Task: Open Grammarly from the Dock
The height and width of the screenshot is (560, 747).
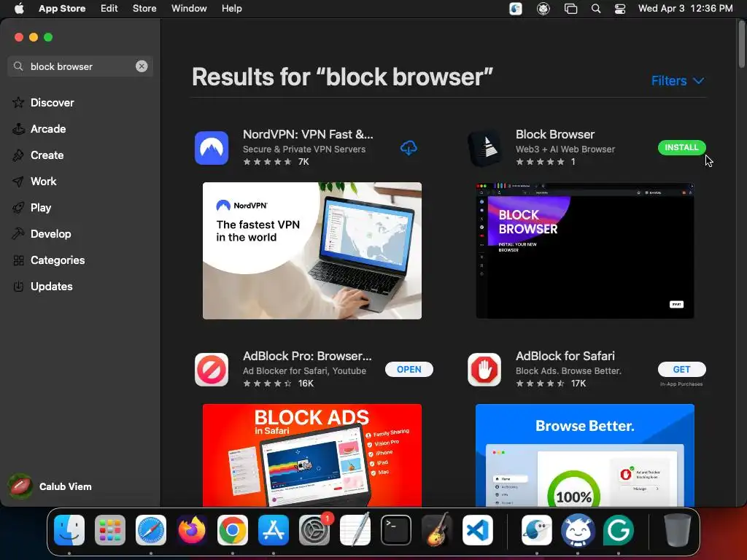Action: tap(619, 530)
